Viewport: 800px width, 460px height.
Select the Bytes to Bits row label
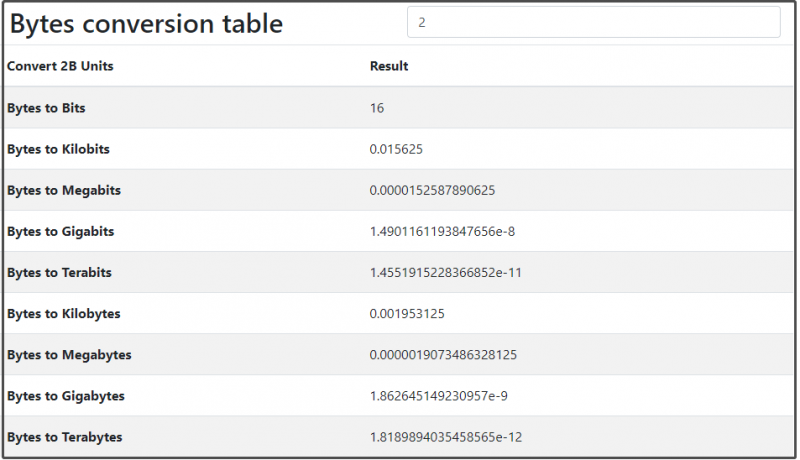click(x=46, y=108)
